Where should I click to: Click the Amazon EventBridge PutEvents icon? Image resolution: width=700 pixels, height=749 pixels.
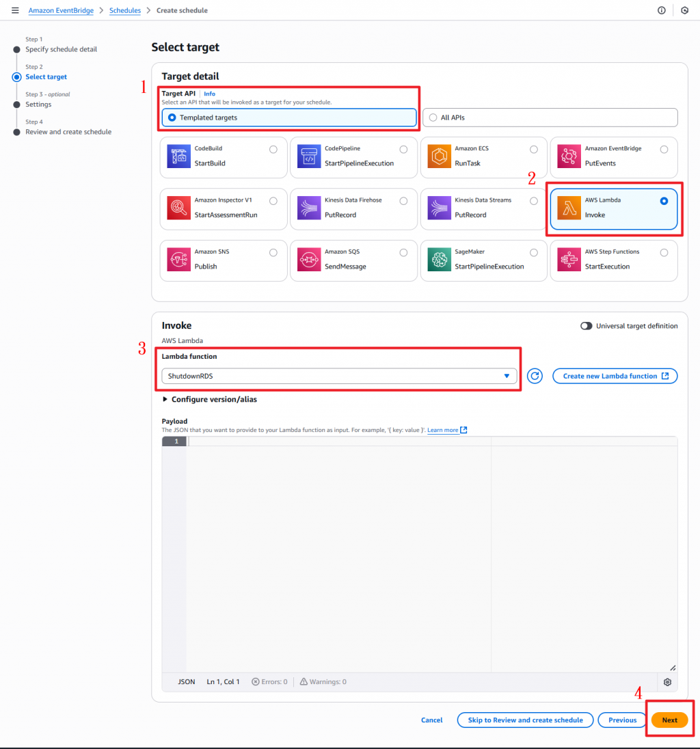click(569, 156)
